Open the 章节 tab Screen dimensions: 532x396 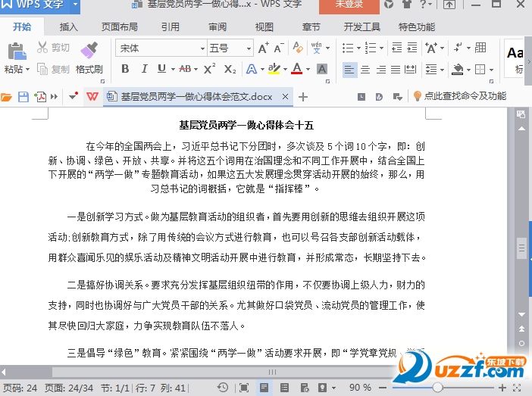(311, 27)
